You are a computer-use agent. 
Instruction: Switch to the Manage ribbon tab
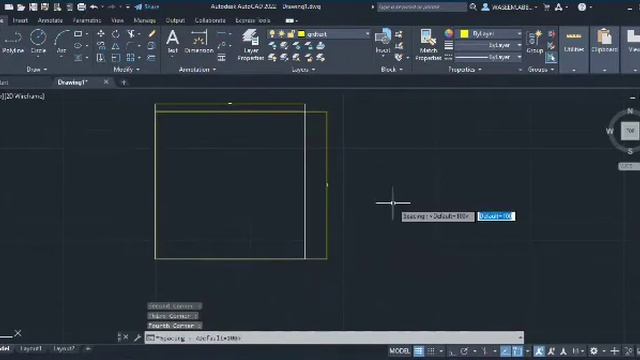tap(144, 20)
